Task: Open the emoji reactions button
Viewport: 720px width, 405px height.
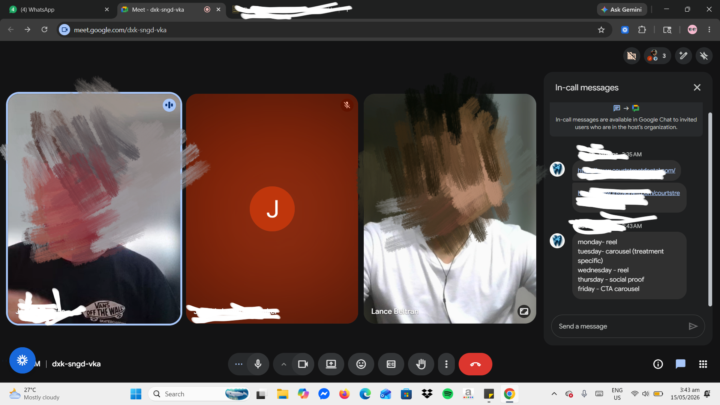Action: (361, 364)
